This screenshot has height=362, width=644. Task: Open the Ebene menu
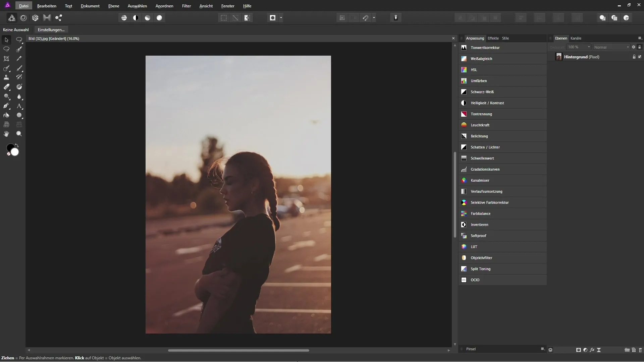(114, 6)
